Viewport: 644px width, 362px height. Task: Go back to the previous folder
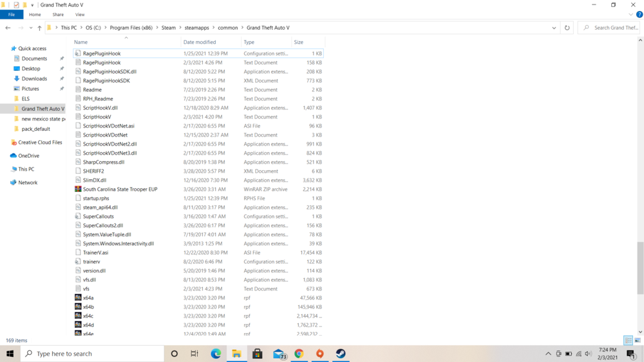tap(8, 28)
